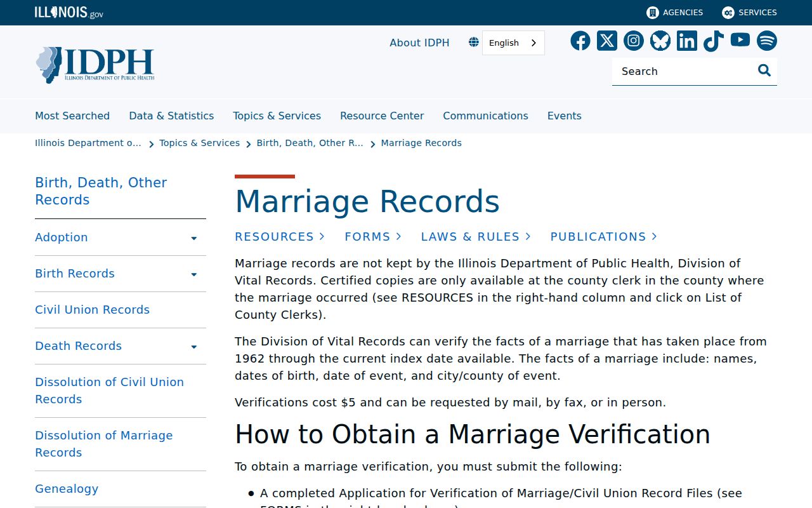Jump to LAWS & RULES section link
812x508 pixels.
476,237
